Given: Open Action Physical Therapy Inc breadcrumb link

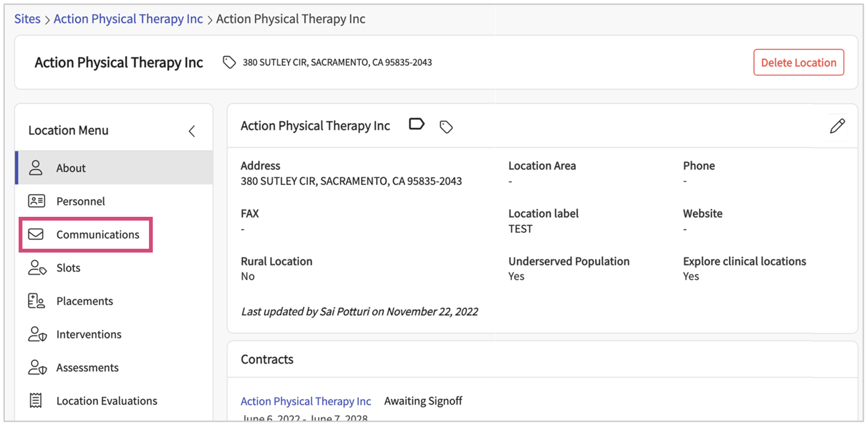Looking at the screenshot, I should [128, 19].
